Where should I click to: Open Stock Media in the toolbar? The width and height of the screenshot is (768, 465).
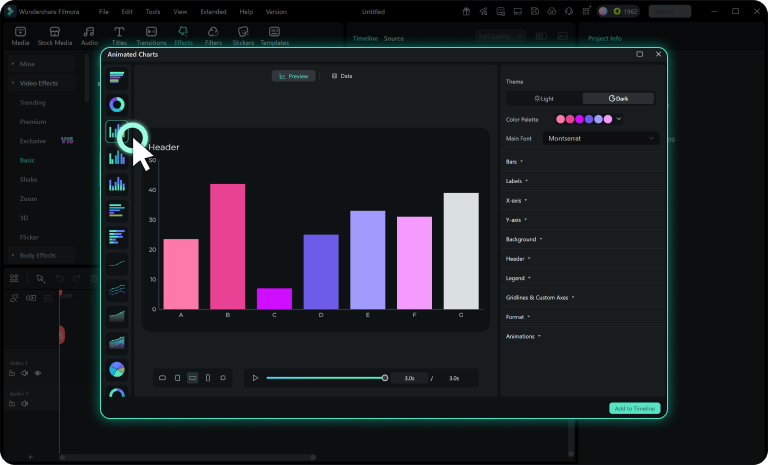(54, 36)
